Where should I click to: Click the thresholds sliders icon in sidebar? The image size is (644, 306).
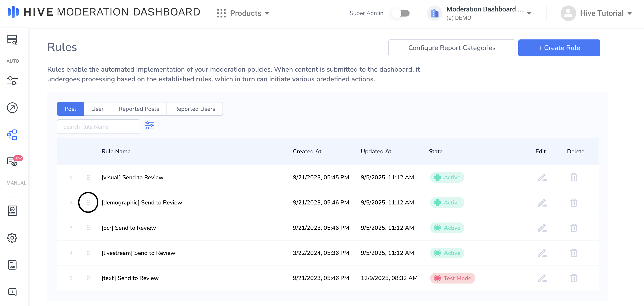click(x=12, y=81)
